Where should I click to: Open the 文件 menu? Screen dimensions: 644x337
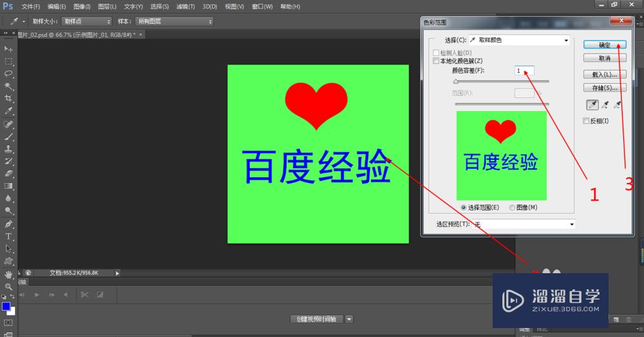point(31,6)
